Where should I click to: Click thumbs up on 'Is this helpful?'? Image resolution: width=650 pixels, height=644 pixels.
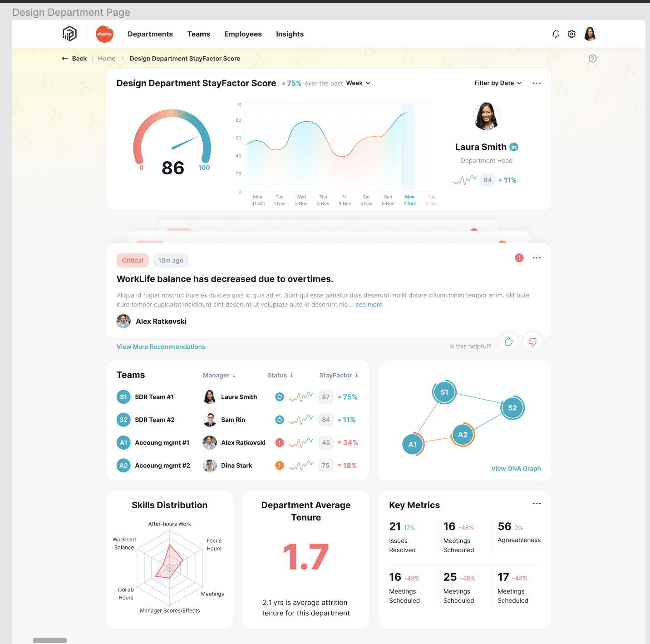click(508, 342)
